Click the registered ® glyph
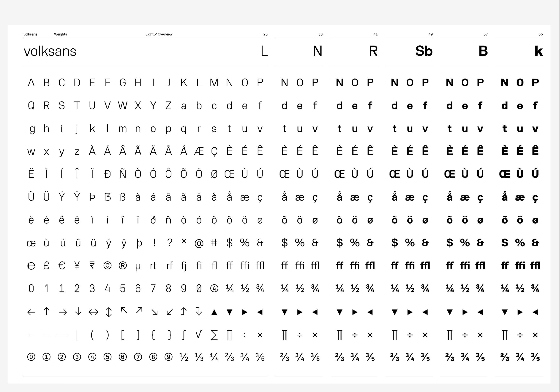Screen dimensions: 559x392 123,266
